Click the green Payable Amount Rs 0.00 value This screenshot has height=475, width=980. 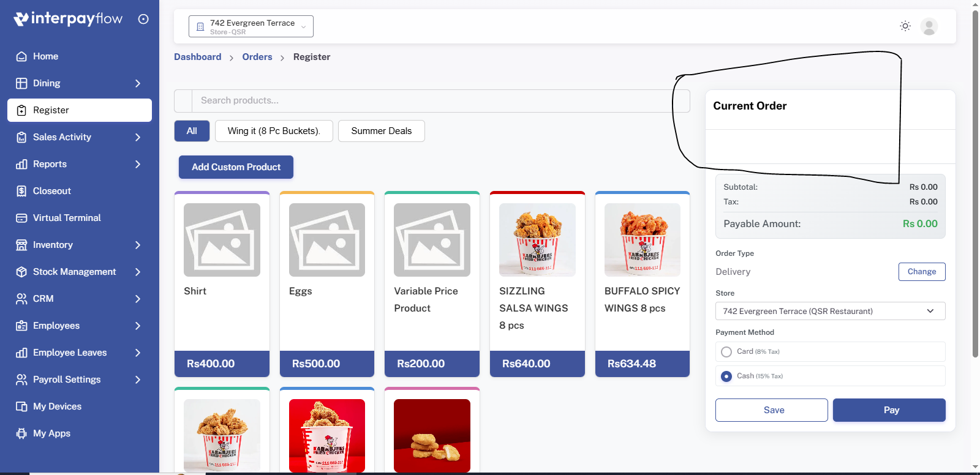920,224
